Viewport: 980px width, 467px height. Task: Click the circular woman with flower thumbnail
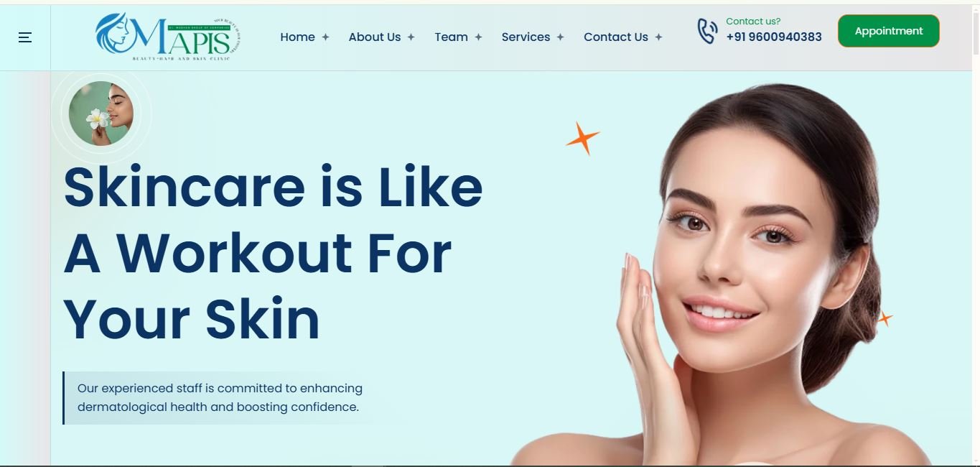(x=101, y=114)
